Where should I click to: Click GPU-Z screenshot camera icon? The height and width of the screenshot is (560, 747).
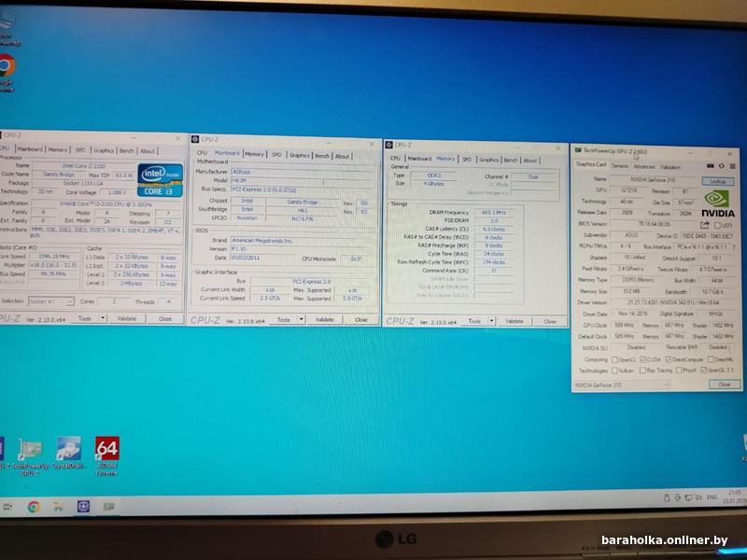click(710, 166)
